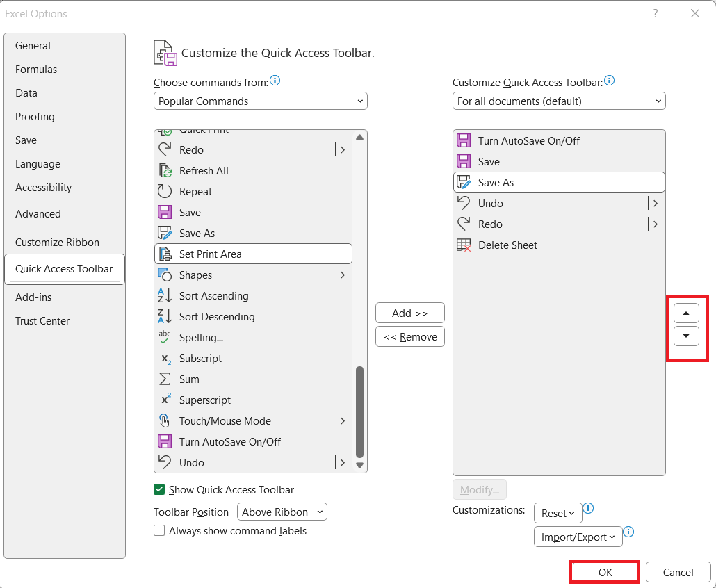Uncheck Show Quick Access Toolbar checkbox

[159, 490]
